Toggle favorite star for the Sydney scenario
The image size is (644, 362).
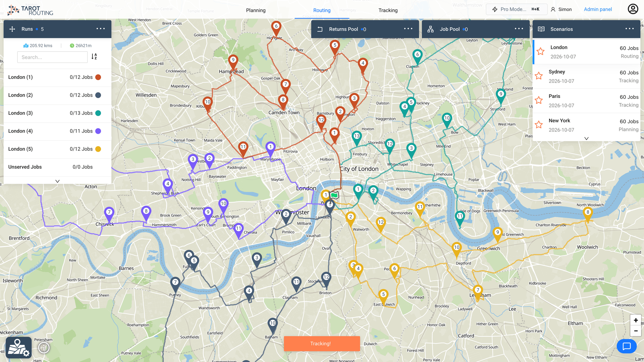(x=539, y=76)
